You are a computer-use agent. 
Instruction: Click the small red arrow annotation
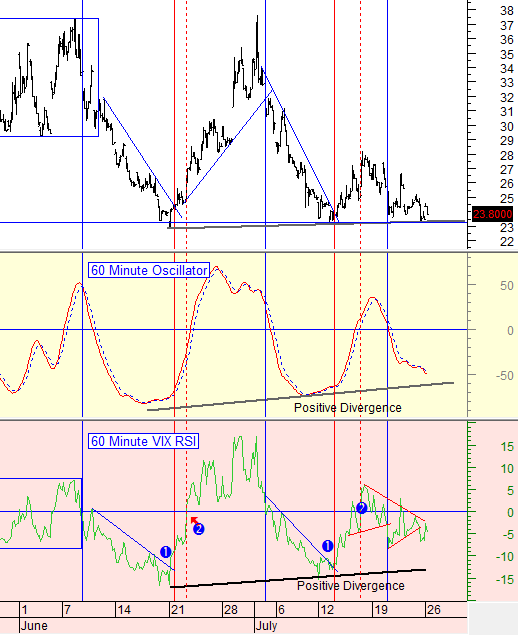[194, 520]
